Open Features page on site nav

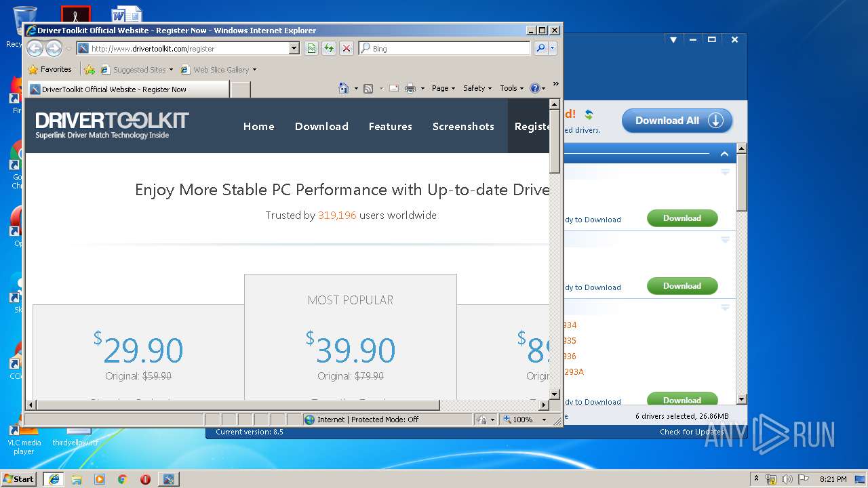tap(391, 126)
